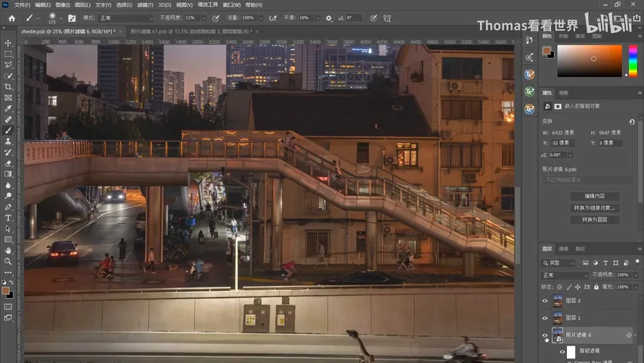Toggle visibility of 智能滤镜 smart filters
Viewport: 644px width, 363px height.
pos(562,352)
